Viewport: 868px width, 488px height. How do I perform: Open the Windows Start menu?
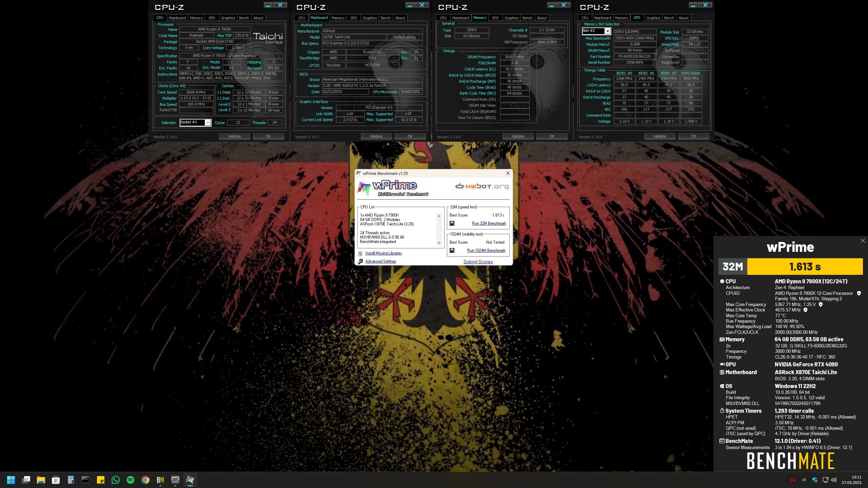[11, 480]
